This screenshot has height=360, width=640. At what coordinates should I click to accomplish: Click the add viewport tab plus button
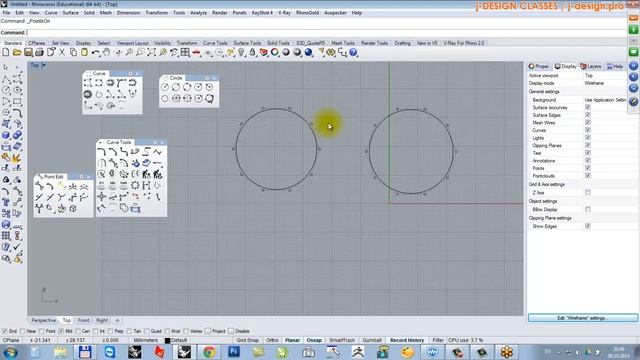tap(117, 320)
